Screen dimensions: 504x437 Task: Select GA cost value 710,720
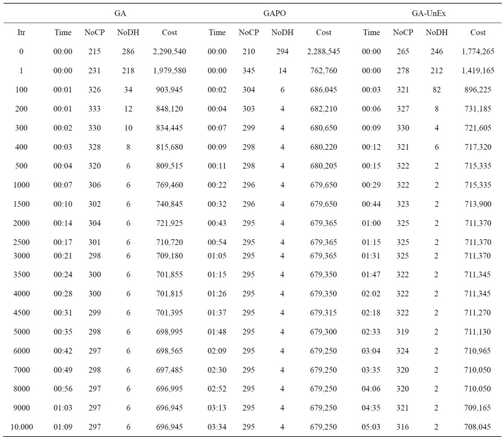tap(169, 242)
